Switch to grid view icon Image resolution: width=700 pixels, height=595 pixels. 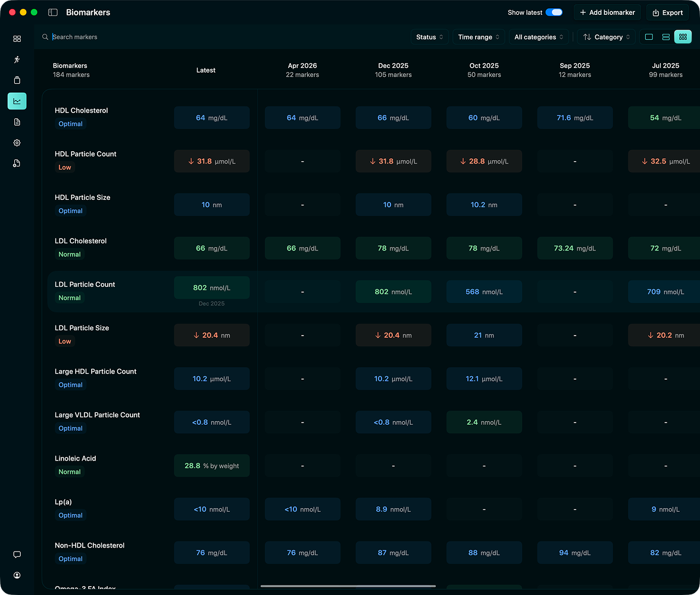tap(683, 37)
